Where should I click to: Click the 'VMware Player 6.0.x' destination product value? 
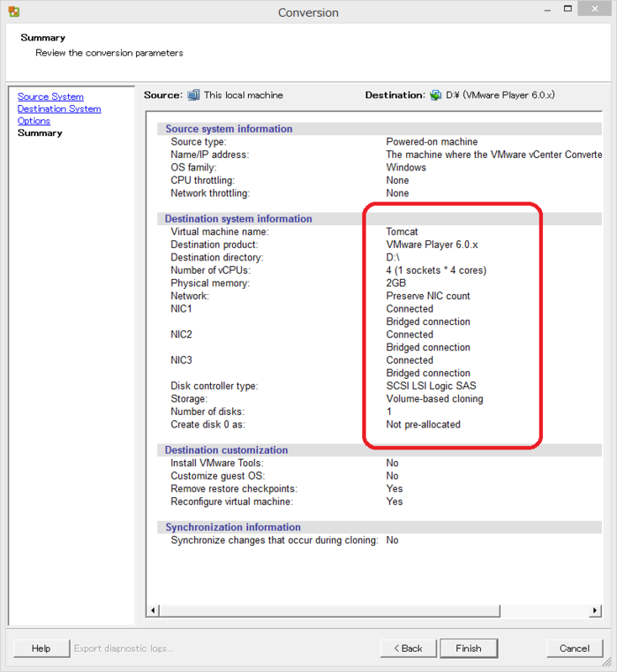pos(432,244)
